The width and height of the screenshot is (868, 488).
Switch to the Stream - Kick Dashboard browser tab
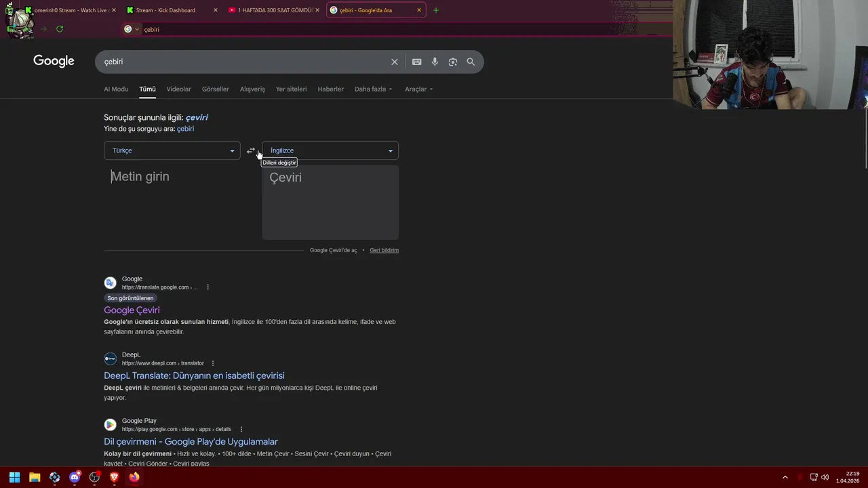(x=172, y=10)
